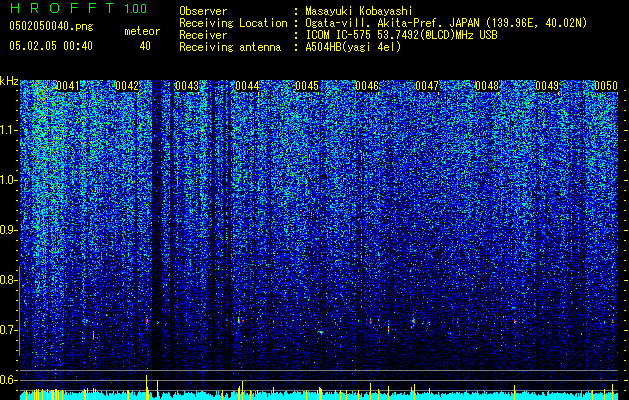
Task: Click the 0046 time marker
Action: 367,86
